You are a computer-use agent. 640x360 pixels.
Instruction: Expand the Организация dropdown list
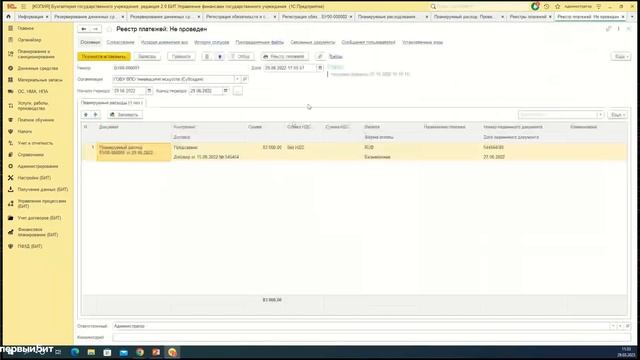point(237,79)
